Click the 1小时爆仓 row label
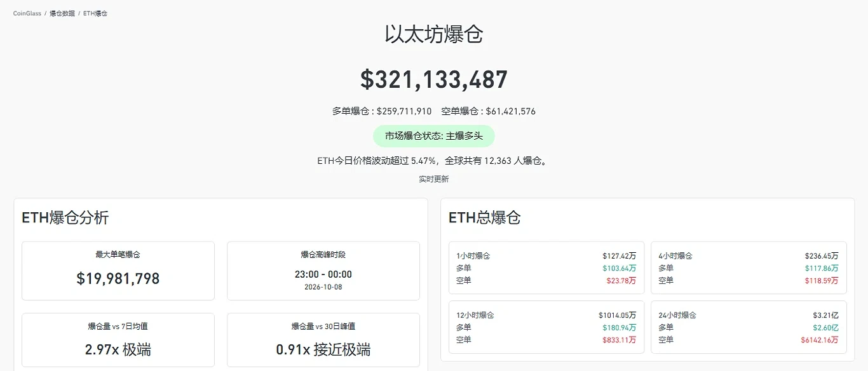Screen dimensions: 868x371 [473, 256]
